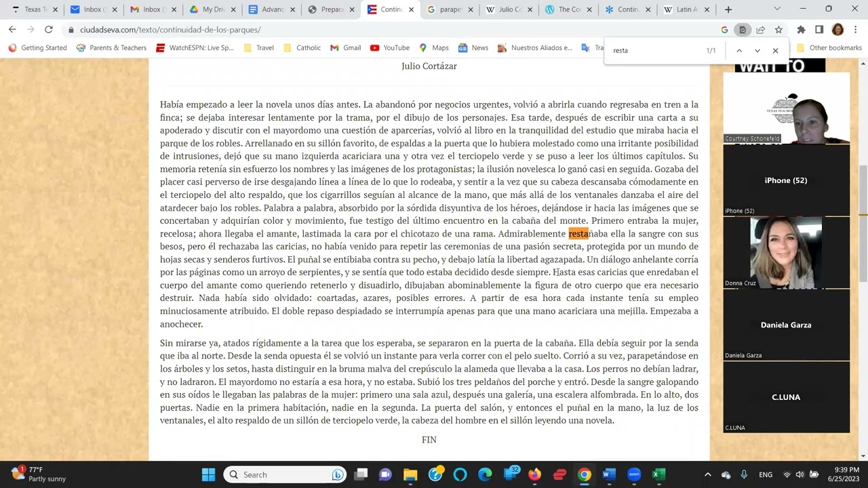This screenshot has width=868, height=488.
Task: Open File Explorer from the taskbar
Action: click(410, 474)
